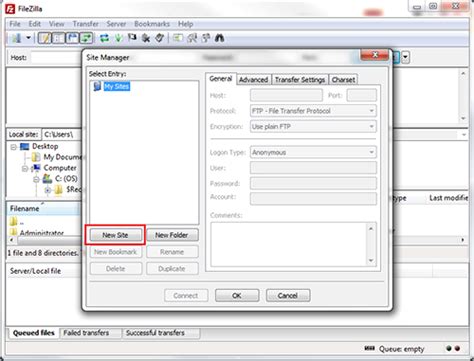The image size is (474, 361).
Task: Open the Edit menu
Action: 34,24
